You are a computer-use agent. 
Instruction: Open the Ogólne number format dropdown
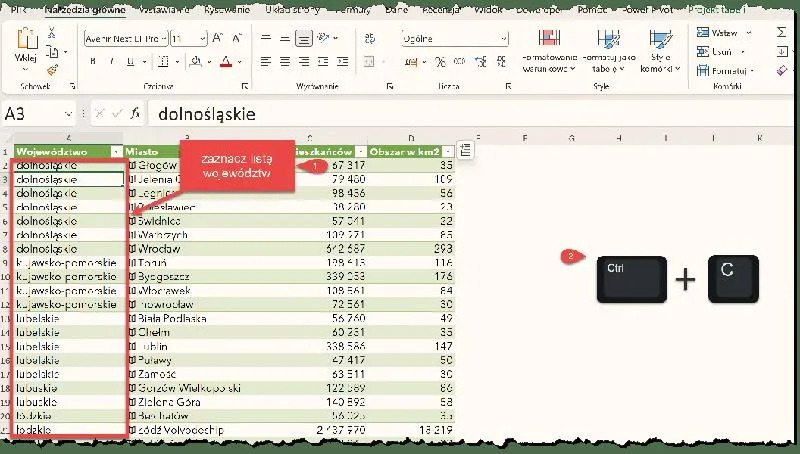(504, 39)
